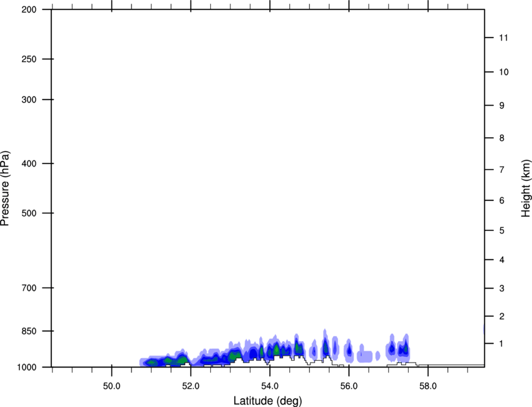Select the 400 pressure tick label
The height and width of the screenshot is (407, 532).
tap(29, 163)
